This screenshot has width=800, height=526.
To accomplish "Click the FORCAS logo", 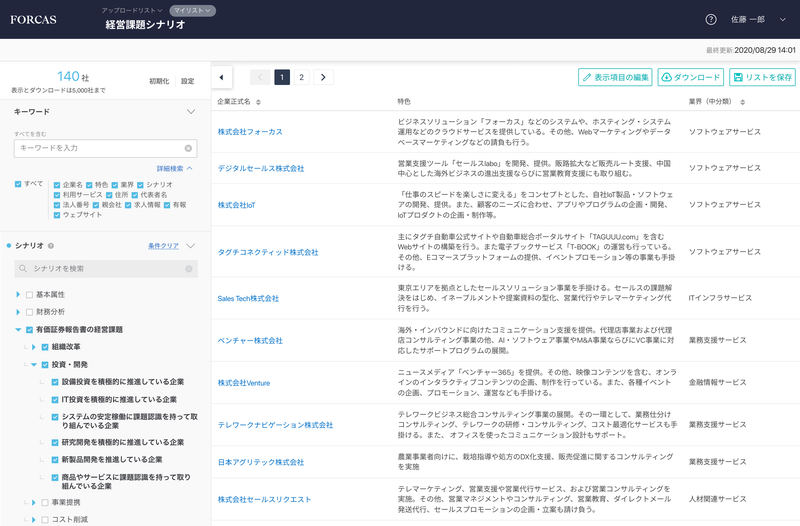I will click(x=33, y=20).
